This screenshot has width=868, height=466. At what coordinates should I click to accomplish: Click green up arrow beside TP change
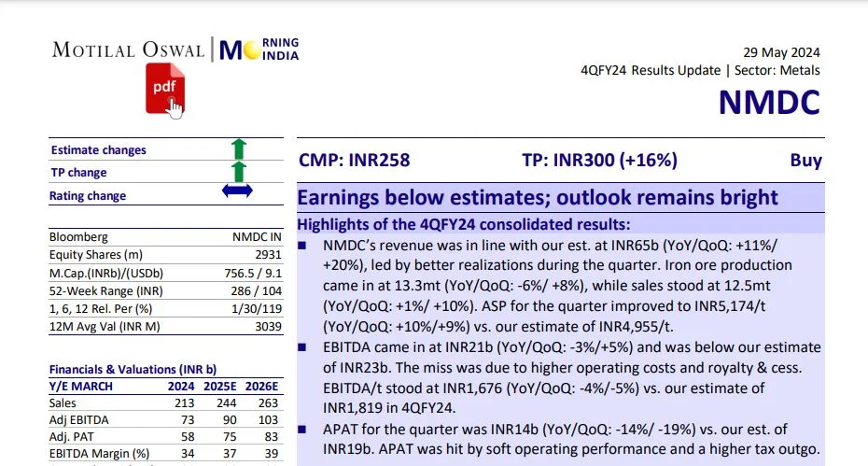click(x=239, y=172)
